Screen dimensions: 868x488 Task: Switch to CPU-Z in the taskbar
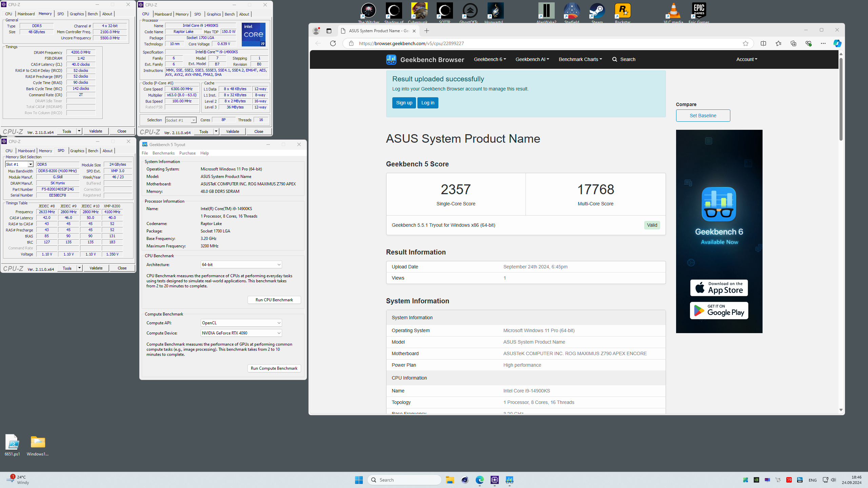[x=495, y=480]
